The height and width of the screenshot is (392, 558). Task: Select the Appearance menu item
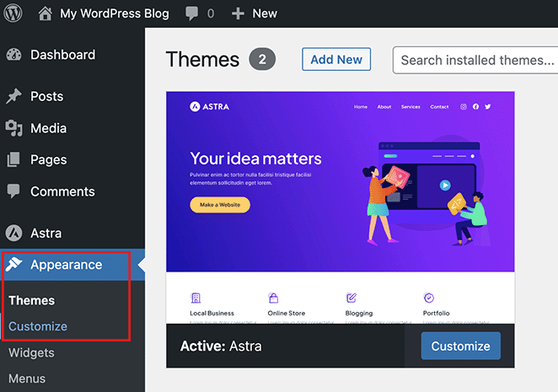point(67,265)
